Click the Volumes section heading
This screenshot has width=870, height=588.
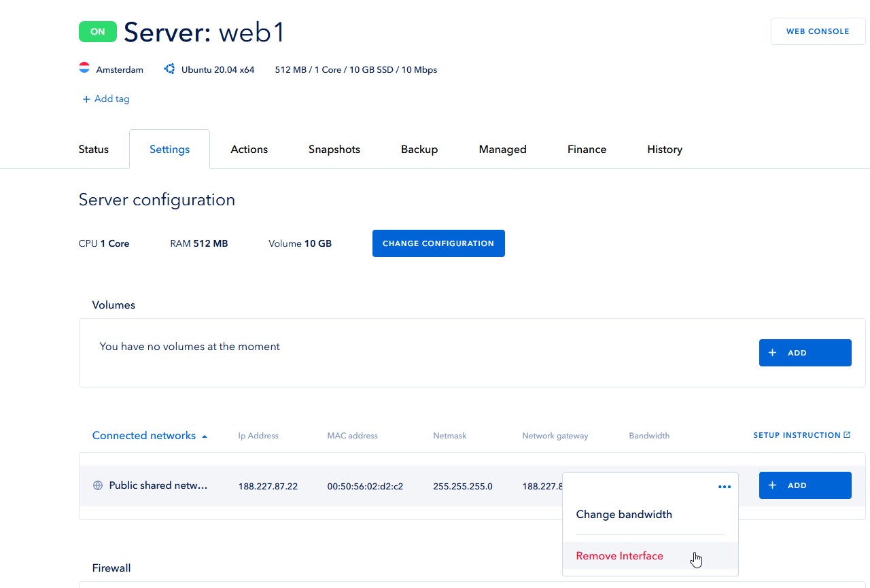[x=114, y=305]
